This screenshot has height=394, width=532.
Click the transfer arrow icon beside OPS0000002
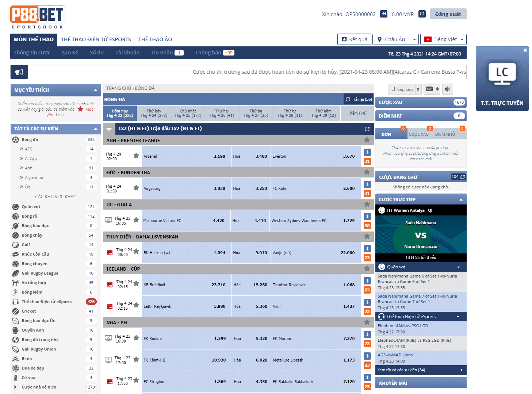[384, 14]
